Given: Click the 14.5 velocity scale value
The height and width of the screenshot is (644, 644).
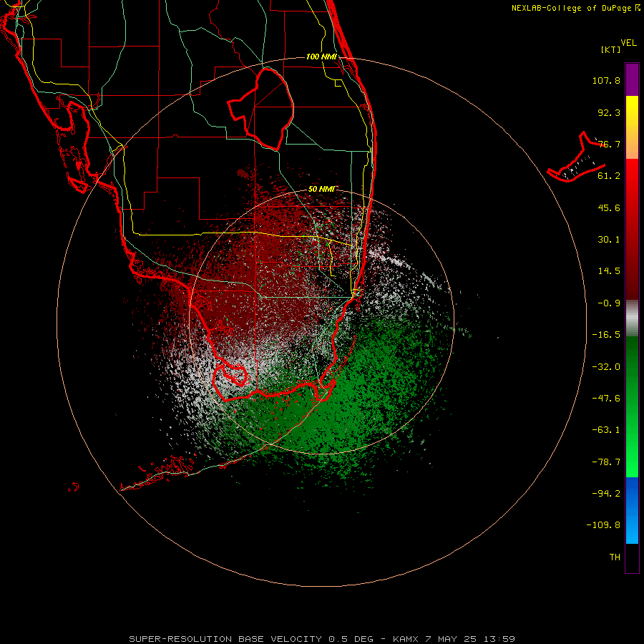Looking at the screenshot, I should point(609,271).
